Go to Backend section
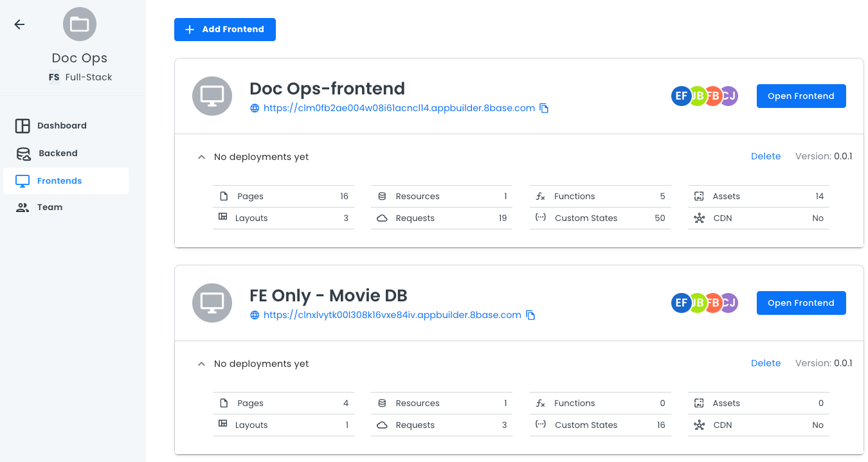 point(58,154)
